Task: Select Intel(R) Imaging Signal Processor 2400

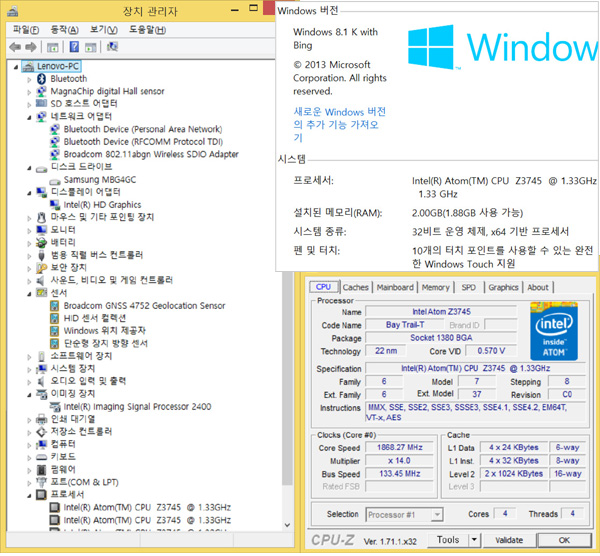Action: (136, 407)
